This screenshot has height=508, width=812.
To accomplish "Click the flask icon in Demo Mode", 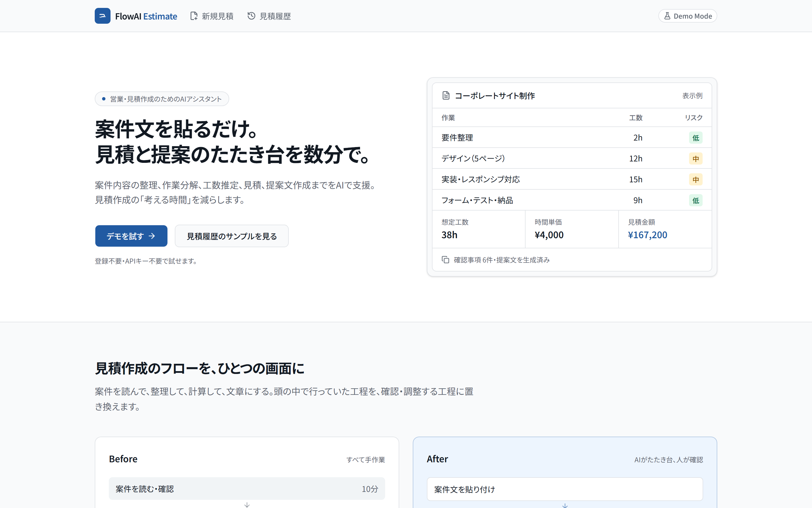I will coord(667,16).
